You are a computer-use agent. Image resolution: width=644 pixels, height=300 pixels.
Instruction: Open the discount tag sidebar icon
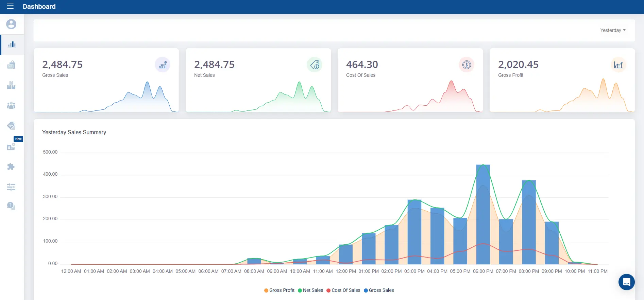pos(11,126)
